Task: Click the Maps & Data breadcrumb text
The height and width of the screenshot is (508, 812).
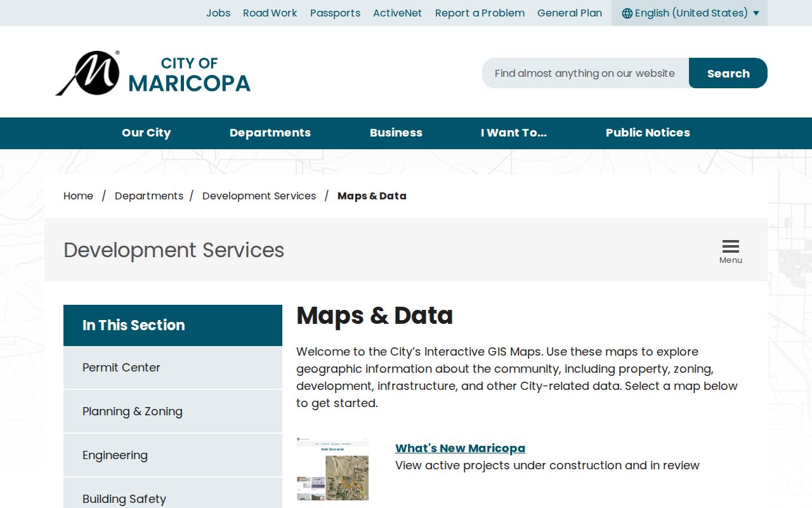Action: 372,196
